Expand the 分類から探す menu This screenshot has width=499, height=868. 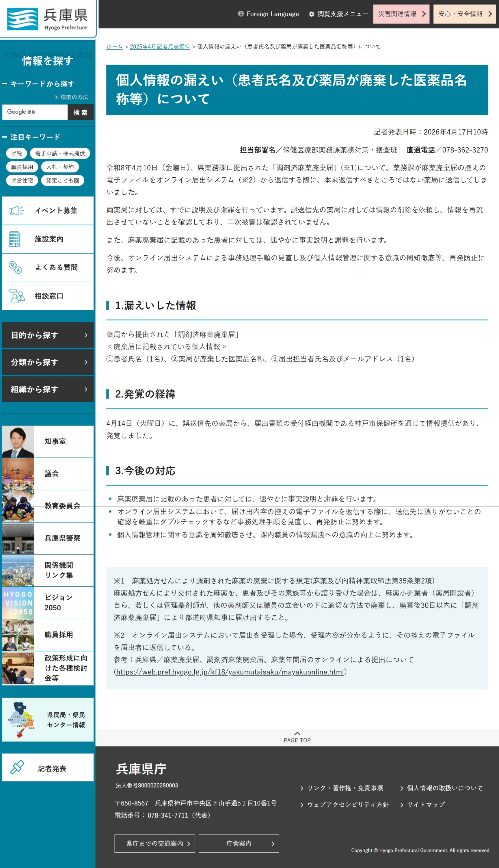(x=48, y=362)
